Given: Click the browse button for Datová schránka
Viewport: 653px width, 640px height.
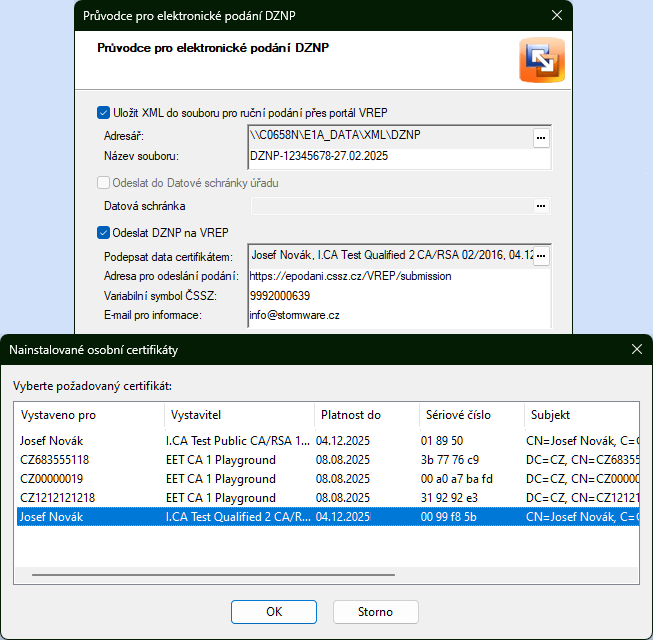Looking at the screenshot, I should coord(541,206).
